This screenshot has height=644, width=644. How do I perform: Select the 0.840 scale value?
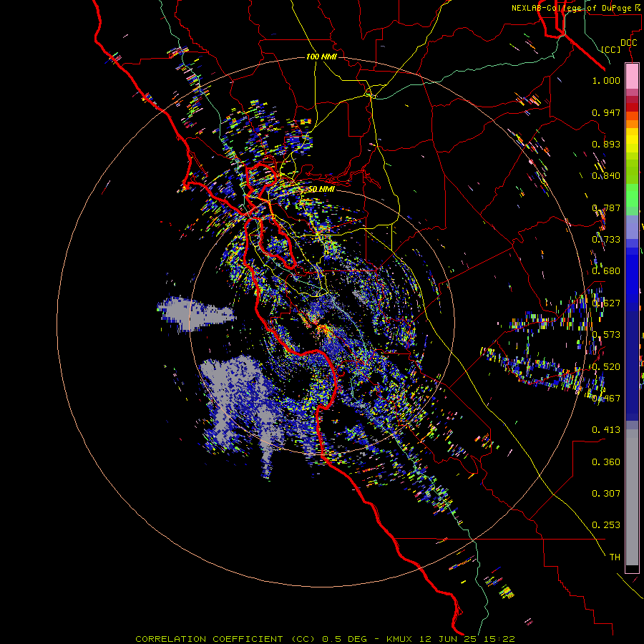[606, 176]
